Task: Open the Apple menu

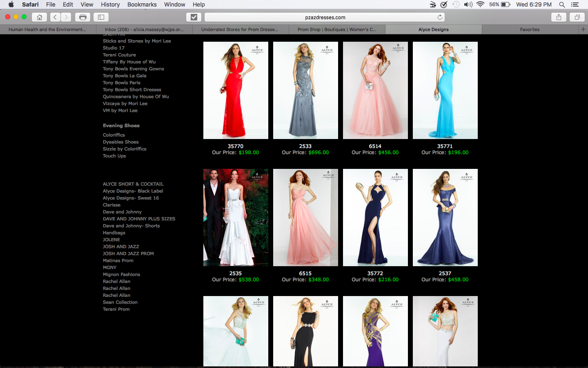Action: coord(11,4)
